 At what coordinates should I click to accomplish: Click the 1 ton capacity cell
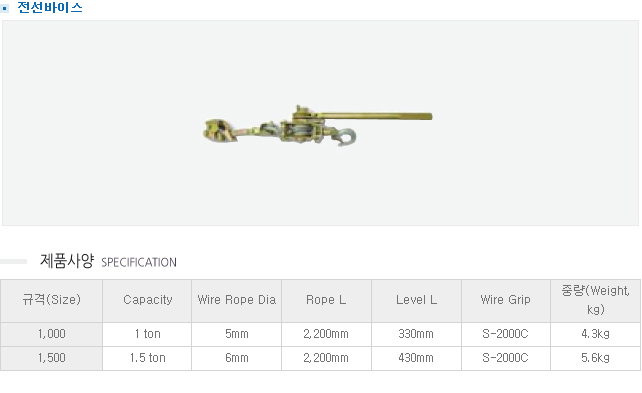pos(147,334)
